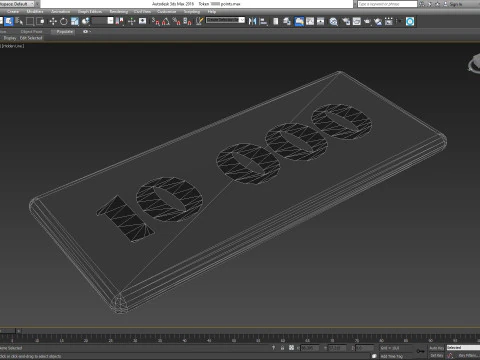Open the Rendering menu
The height and width of the screenshot is (360, 480).
coord(119,12)
